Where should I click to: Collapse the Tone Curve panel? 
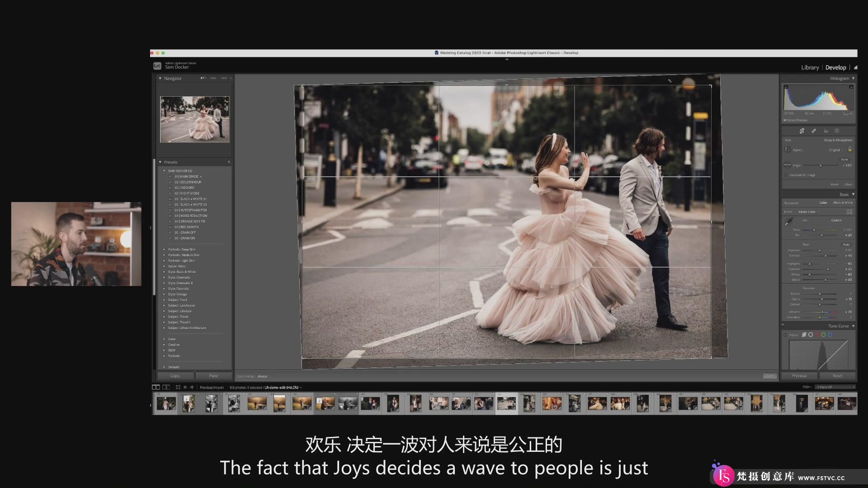(853, 326)
